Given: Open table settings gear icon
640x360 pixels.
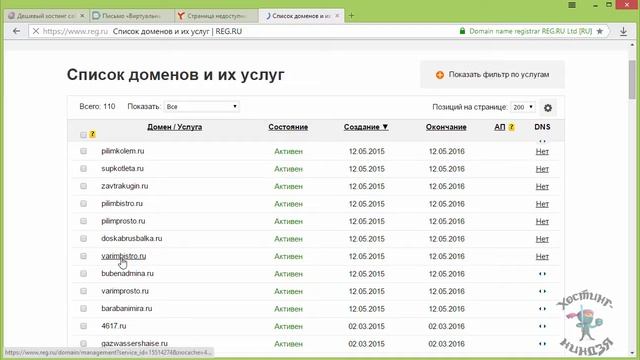Looking at the screenshot, I should pyautogui.click(x=548, y=108).
